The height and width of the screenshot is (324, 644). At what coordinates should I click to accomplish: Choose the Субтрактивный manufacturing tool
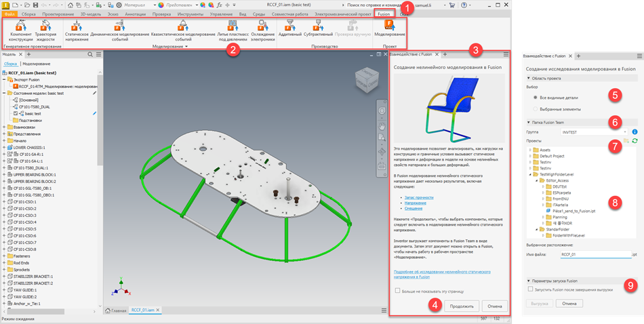pyautogui.click(x=318, y=28)
